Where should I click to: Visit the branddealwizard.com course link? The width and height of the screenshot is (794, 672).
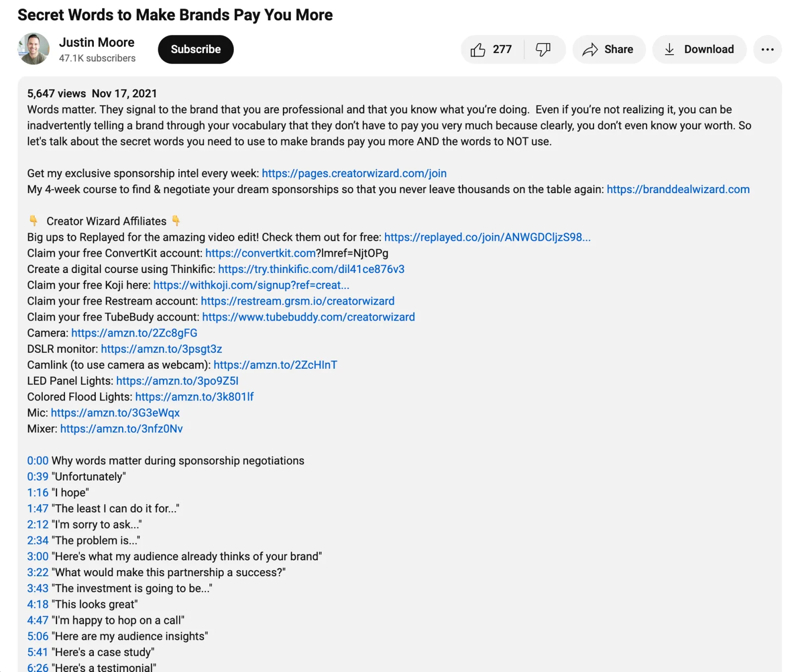(x=678, y=190)
